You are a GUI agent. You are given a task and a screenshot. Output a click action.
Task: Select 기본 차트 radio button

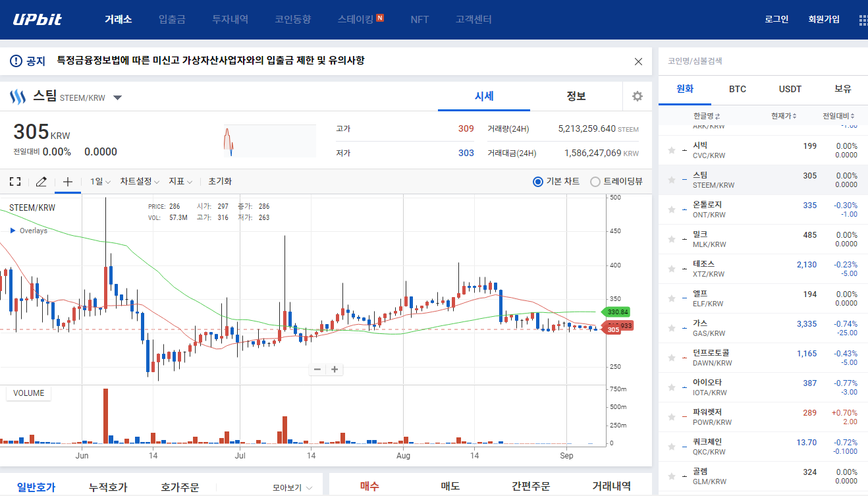click(537, 181)
